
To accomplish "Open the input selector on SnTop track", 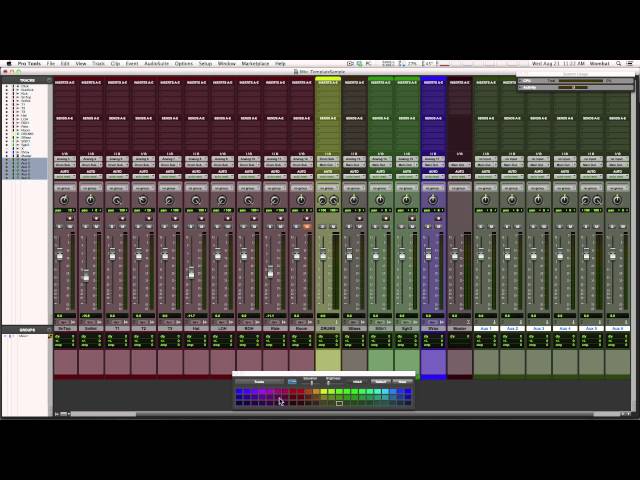I will pyautogui.click(x=65, y=159).
